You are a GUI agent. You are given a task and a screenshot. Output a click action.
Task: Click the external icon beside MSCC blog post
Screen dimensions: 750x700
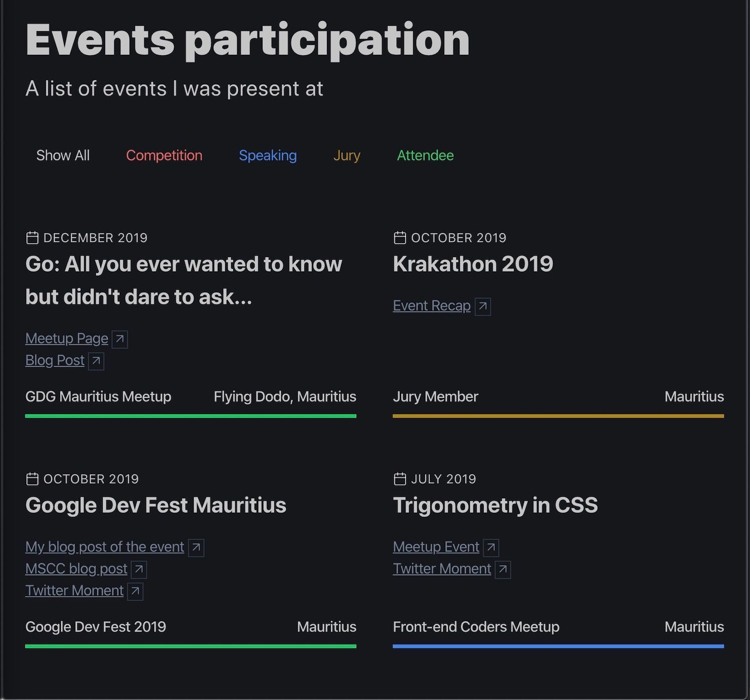coord(139,570)
